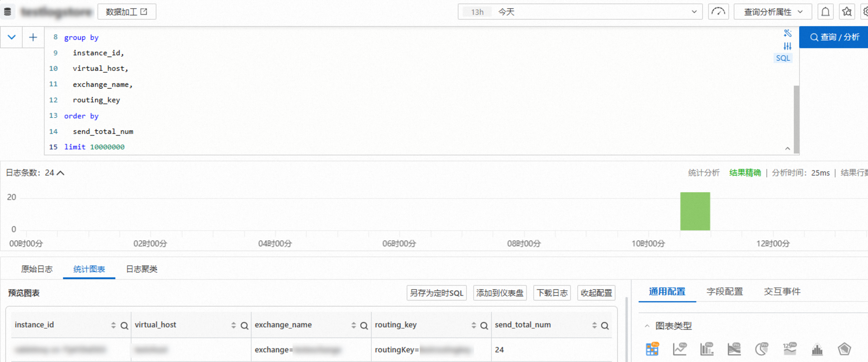Open the 字段配置 tab
Image resolution: width=868 pixels, height=362 pixels.
click(725, 292)
